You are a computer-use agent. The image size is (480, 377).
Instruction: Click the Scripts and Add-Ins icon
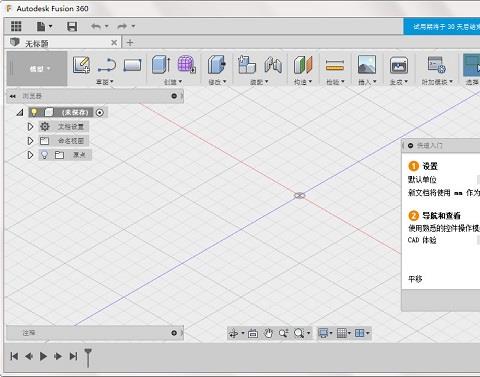click(x=437, y=65)
